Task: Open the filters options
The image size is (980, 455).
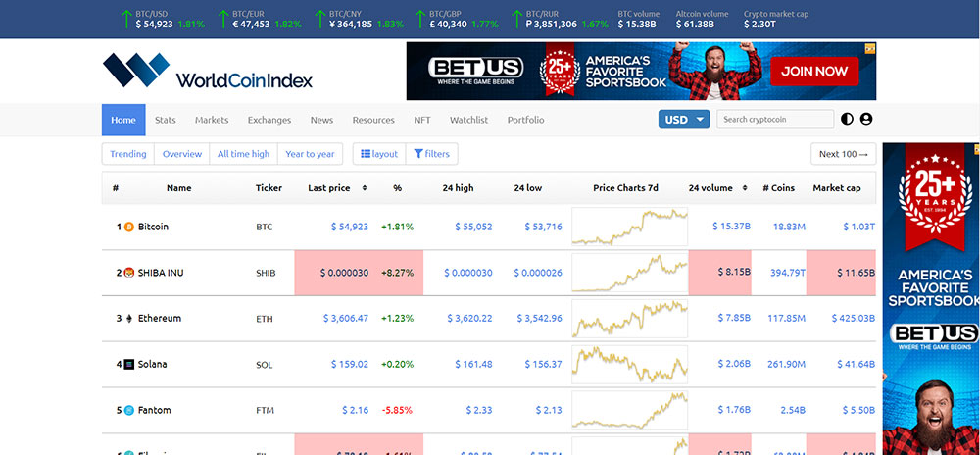Action: 432,154
